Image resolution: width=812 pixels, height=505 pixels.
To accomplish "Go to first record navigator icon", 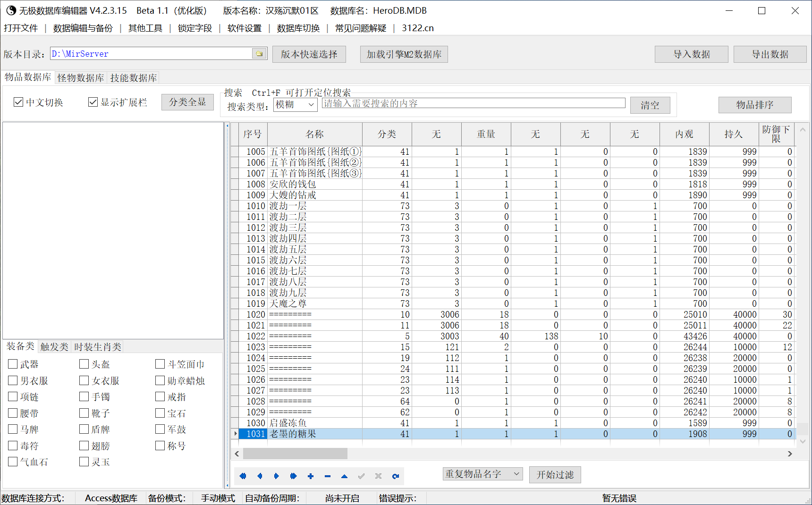I will 243,476.
